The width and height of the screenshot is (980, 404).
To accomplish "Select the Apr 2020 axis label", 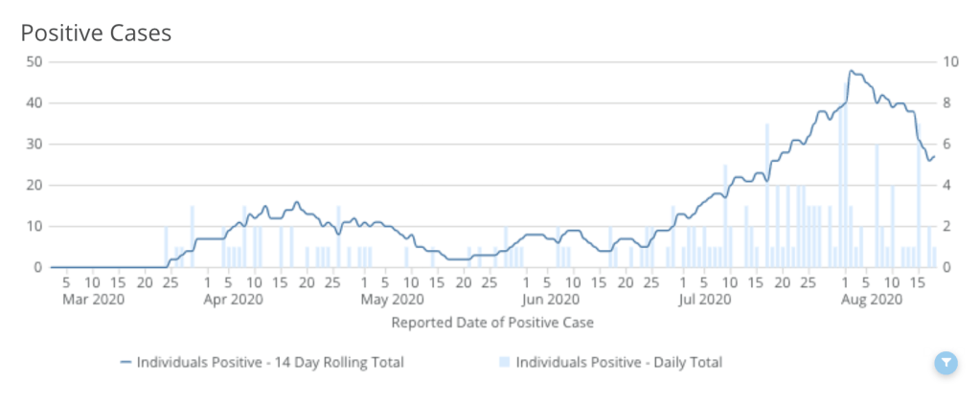I will [234, 300].
